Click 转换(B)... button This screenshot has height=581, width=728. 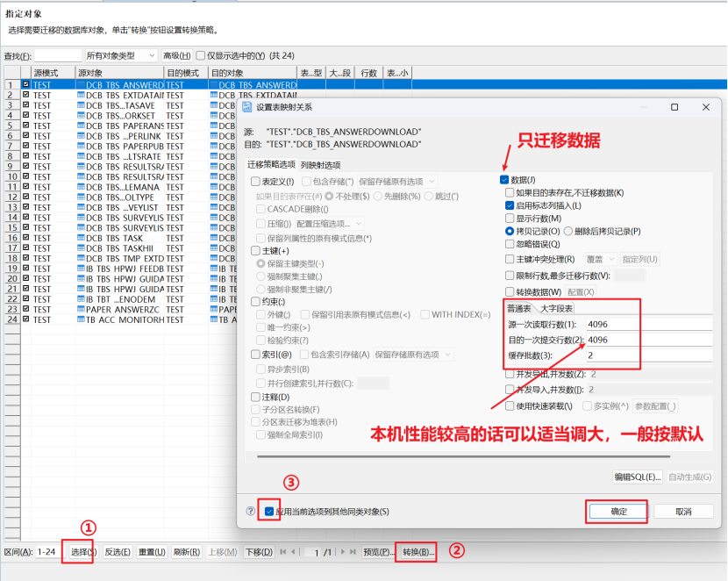point(418,552)
